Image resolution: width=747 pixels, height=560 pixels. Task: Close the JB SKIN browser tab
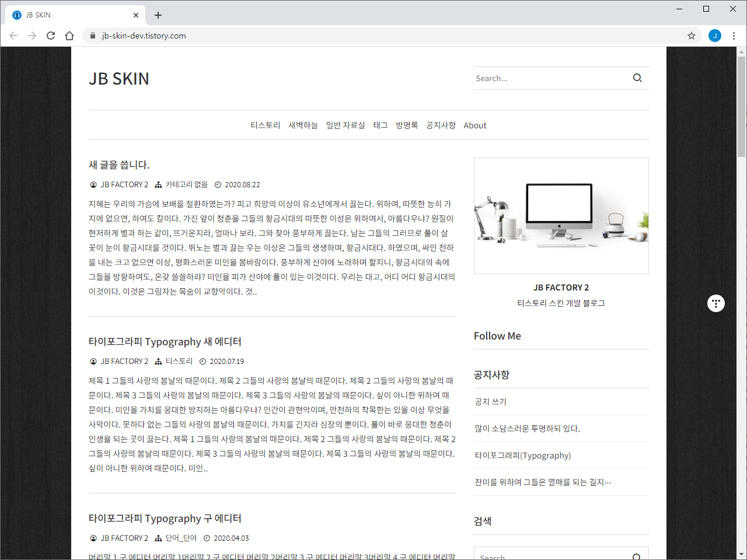click(136, 15)
